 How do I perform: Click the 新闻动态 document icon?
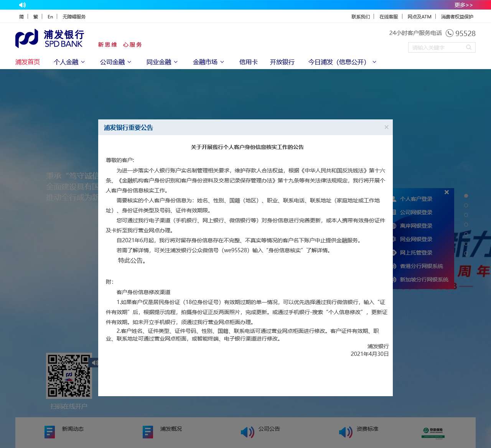point(49,432)
